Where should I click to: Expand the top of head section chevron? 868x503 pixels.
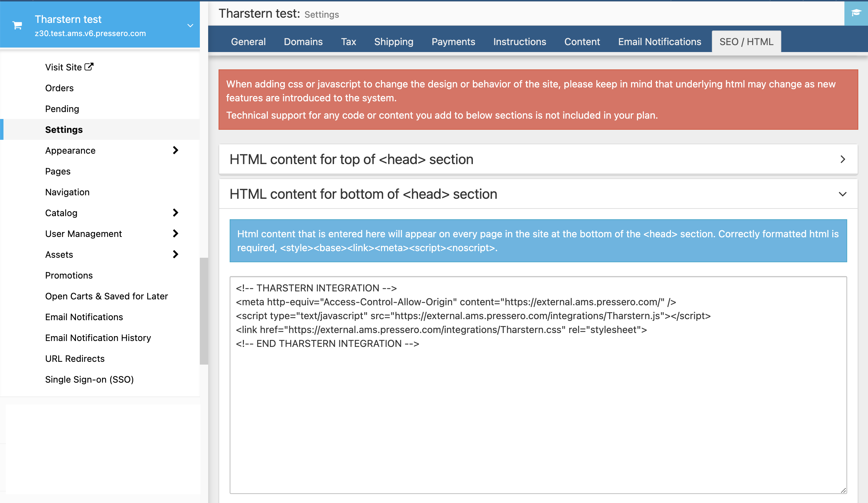point(843,159)
